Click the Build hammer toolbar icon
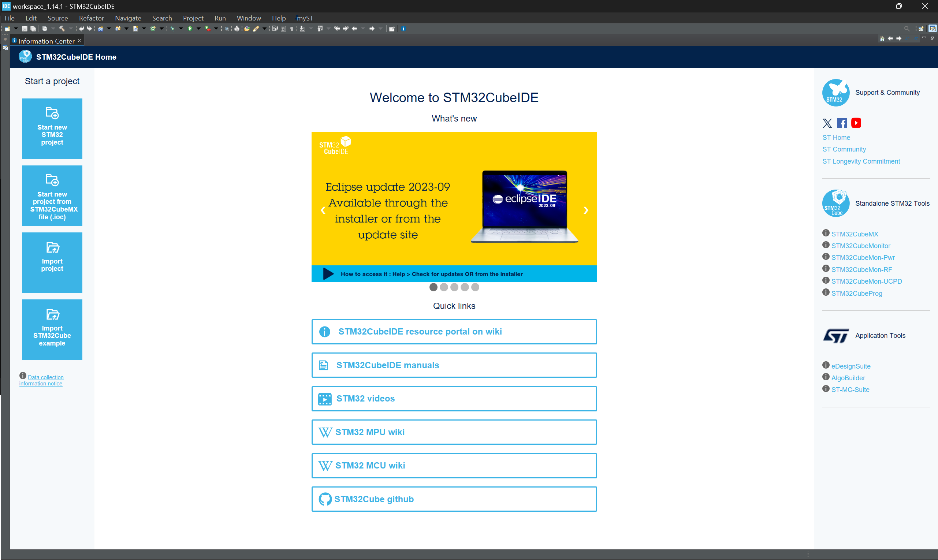The width and height of the screenshot is (938, 560). click(x=62, y=29)
